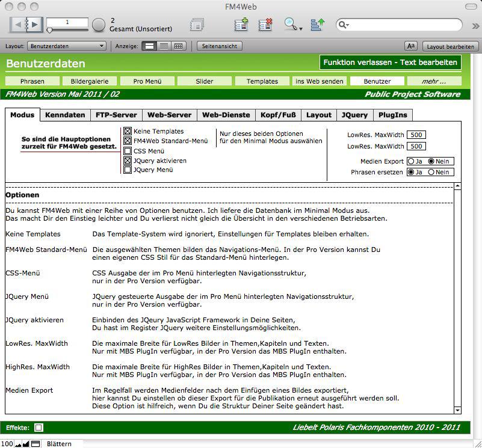Image resolution: width=482 pixels, height=448 pixels.
Task: Open the Blättern mode menu in status bar
Action: tap(59, 444)
